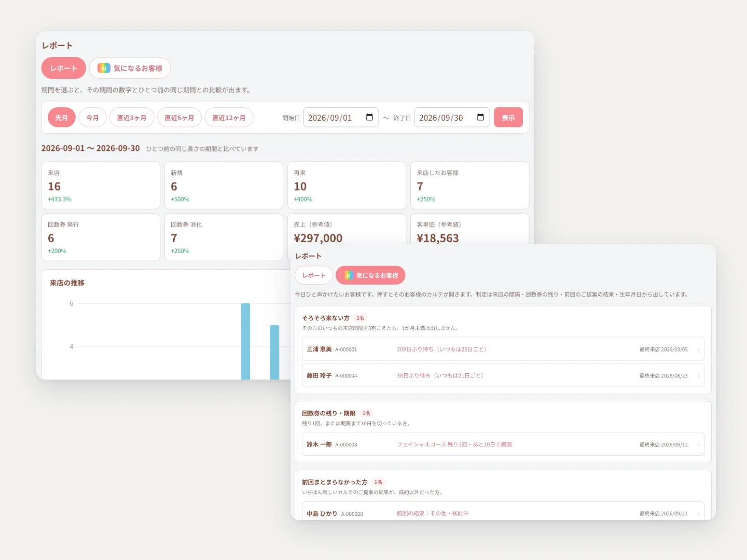Click the 前回まとまらなかった方 section heading
This screenshot has height=560, width=747.
[335, 482]
